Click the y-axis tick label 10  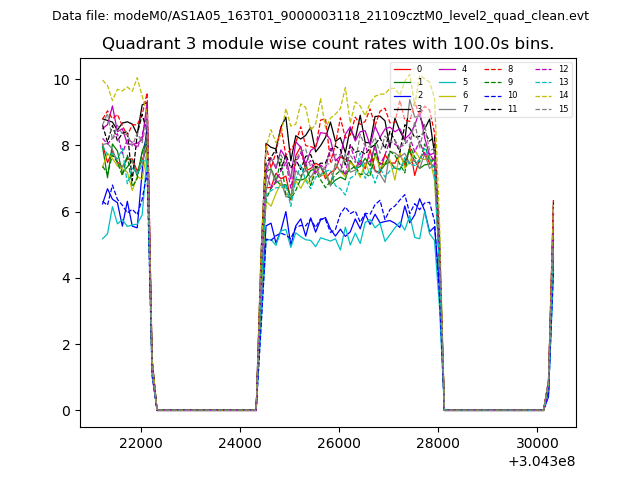point(62,80)
